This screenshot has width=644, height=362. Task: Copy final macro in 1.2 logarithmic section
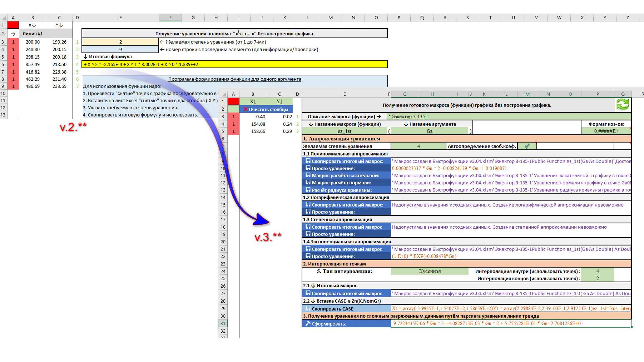point(347,205)
